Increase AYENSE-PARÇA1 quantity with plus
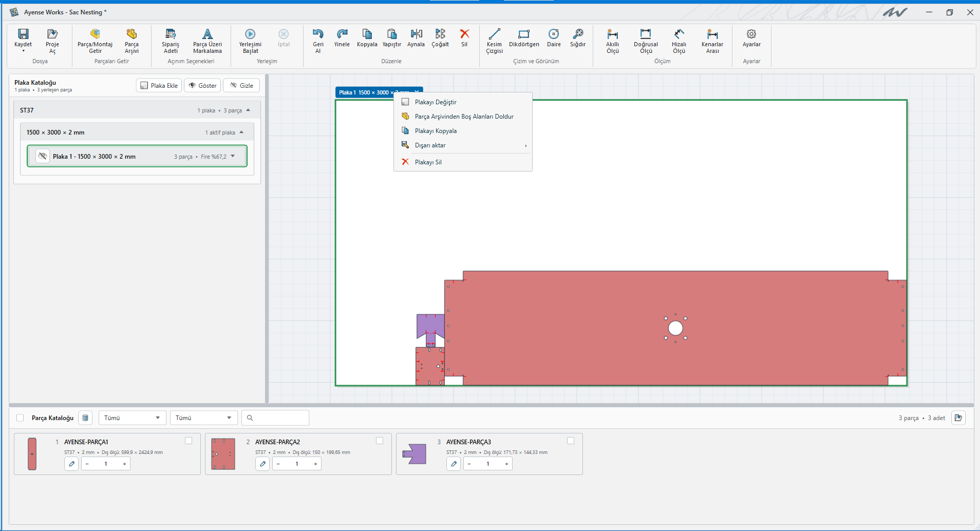 click(124, 464)
